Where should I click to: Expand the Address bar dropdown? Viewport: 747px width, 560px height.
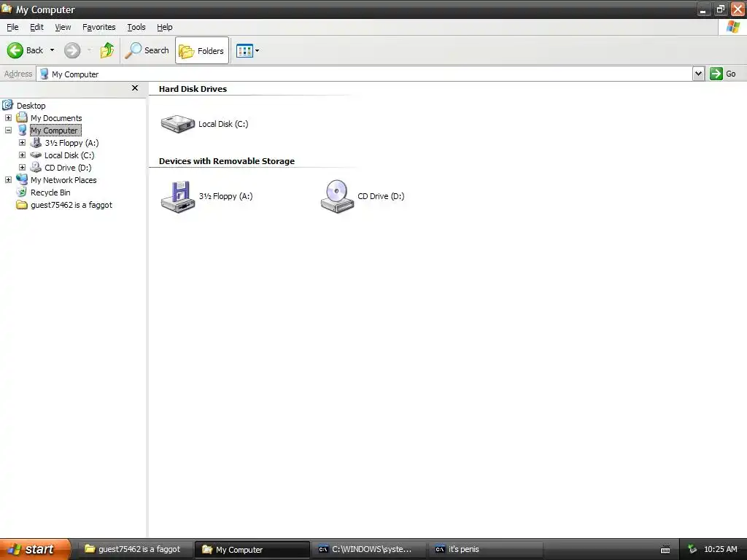pyautogui.click(x=698, y=74)
